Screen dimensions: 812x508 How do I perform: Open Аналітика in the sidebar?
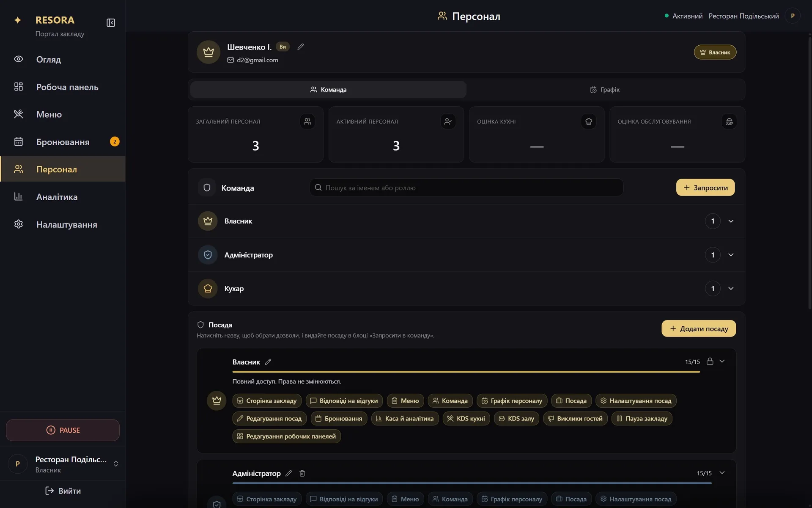tap(63, 197)
